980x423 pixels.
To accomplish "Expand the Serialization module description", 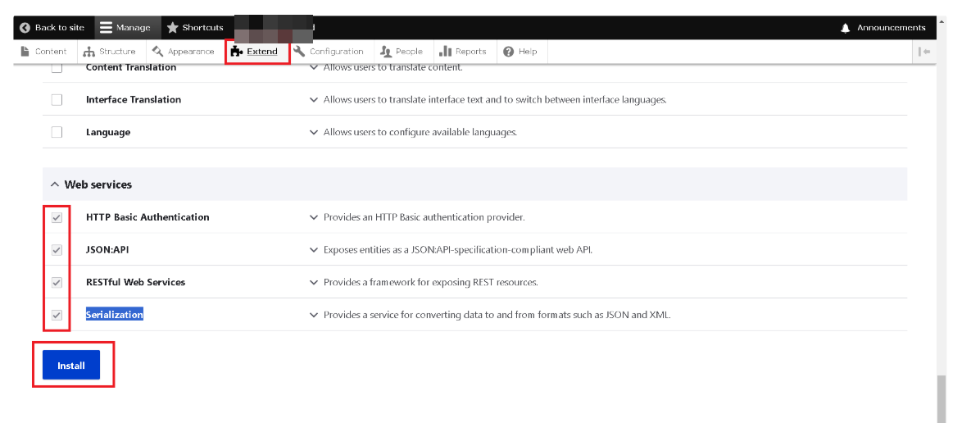I will [313, 315].
